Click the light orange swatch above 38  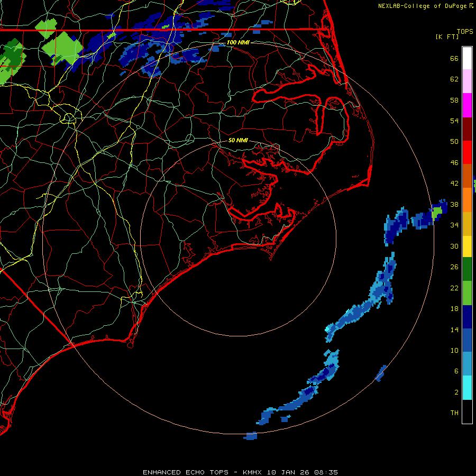coord(467,200)
